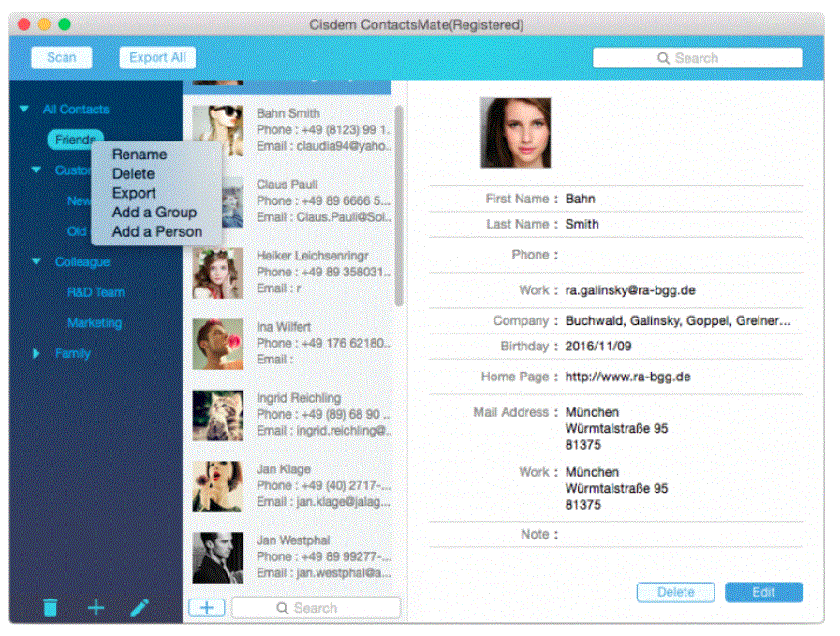Screen dimensions: 840x636
Task: Open Heiker Leichsenringr contact photo
Action: pos(218,274)
